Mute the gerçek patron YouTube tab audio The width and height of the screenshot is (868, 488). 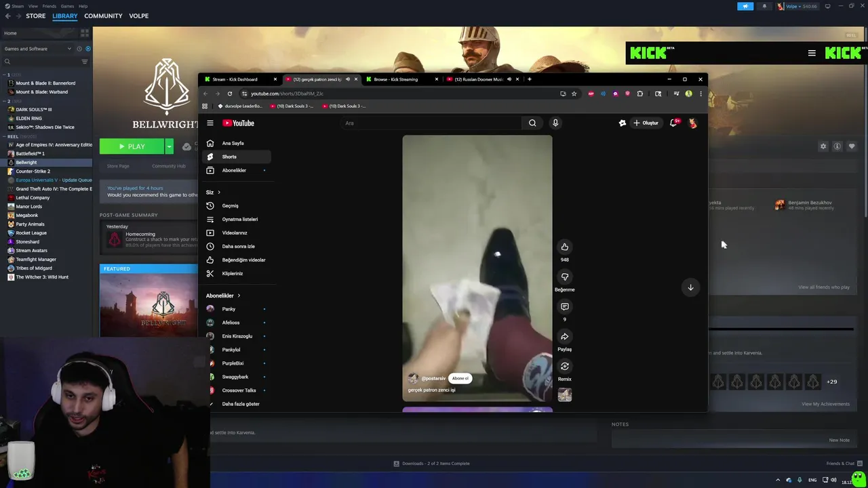[x=348, y=79]
